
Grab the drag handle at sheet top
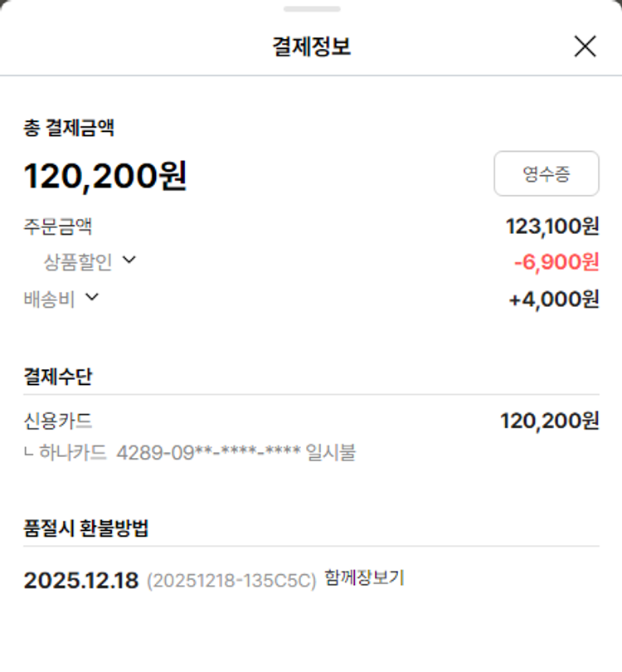[311, 9]
